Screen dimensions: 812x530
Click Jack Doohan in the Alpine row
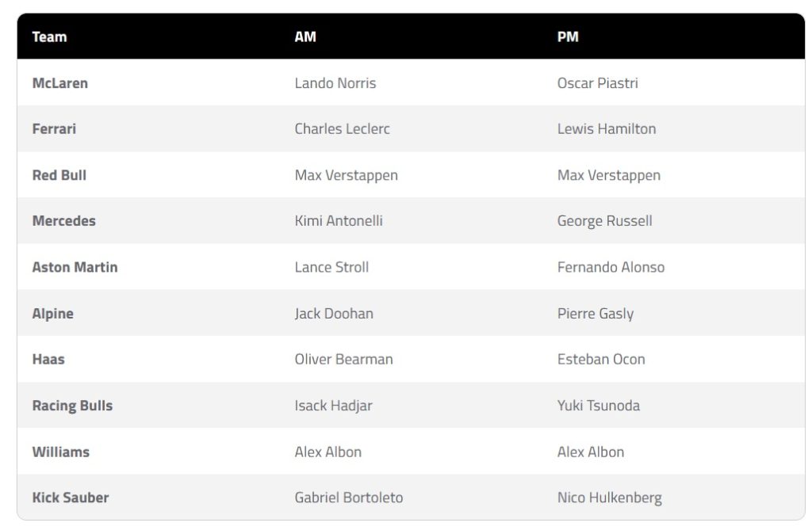point(334,314)
